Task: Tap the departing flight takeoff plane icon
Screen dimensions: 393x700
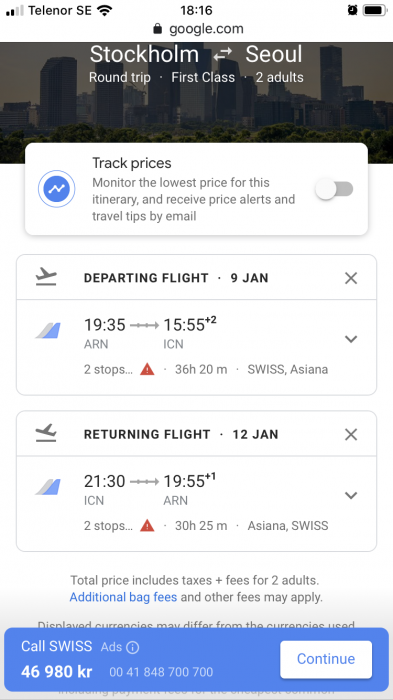Action: (x=46, y=278)
